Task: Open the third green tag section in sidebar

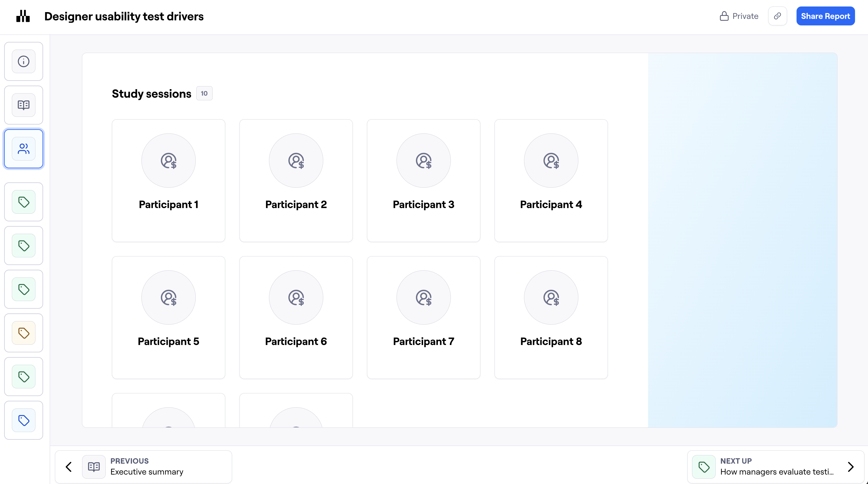Action: [x=24, y=289]
